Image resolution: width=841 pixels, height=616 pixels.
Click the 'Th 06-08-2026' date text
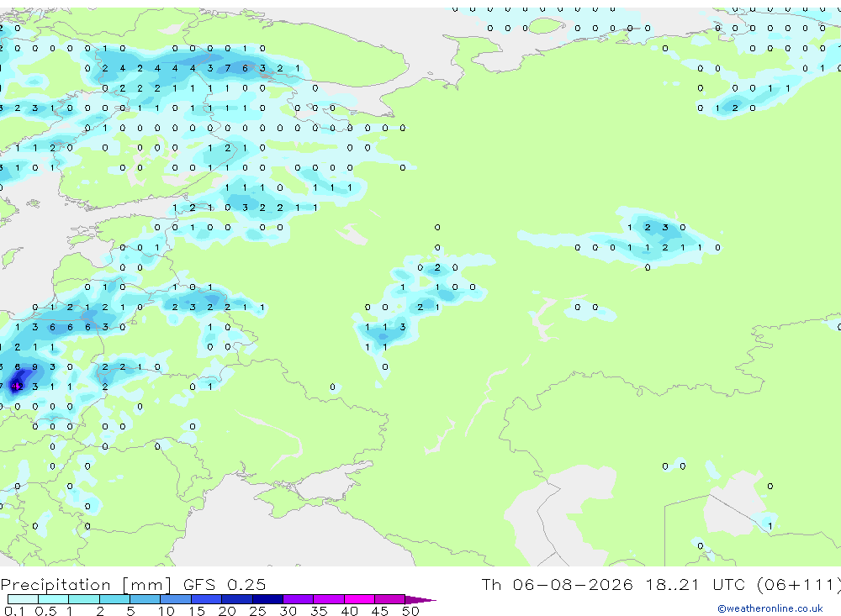[x=557, y=585]
